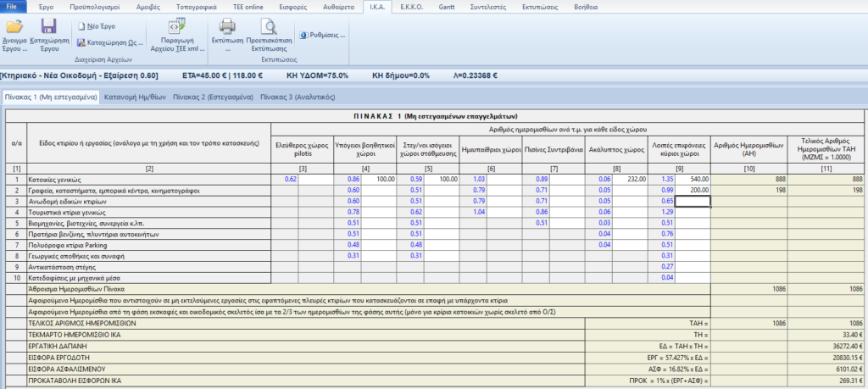The image size is (868, 389).
Task: Click the 232.00 uncovered area cell
Action: click(630, 180)
